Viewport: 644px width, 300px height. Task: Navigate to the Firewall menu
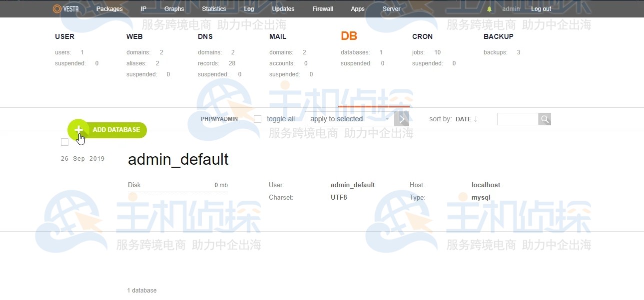tap(322, 8)
